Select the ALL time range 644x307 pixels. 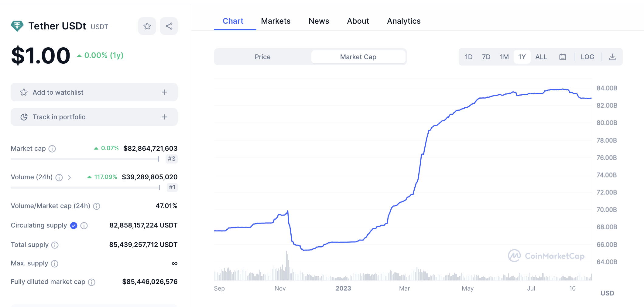(541, 57)
